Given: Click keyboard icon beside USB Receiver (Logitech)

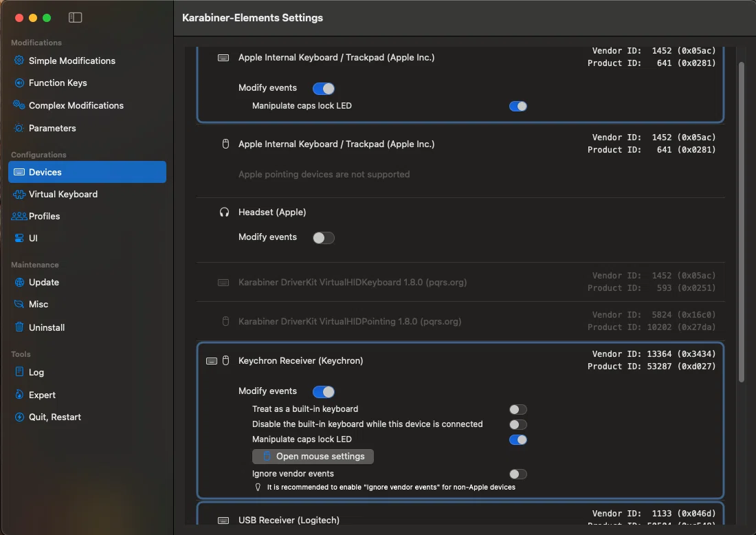Looking at the screenshot, I should (x=223, y=520).
